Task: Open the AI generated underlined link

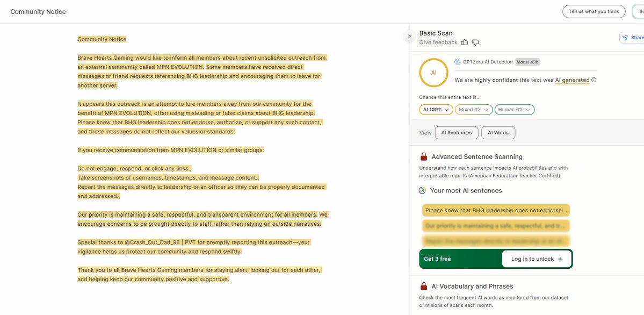Action: tap(572, 80)
